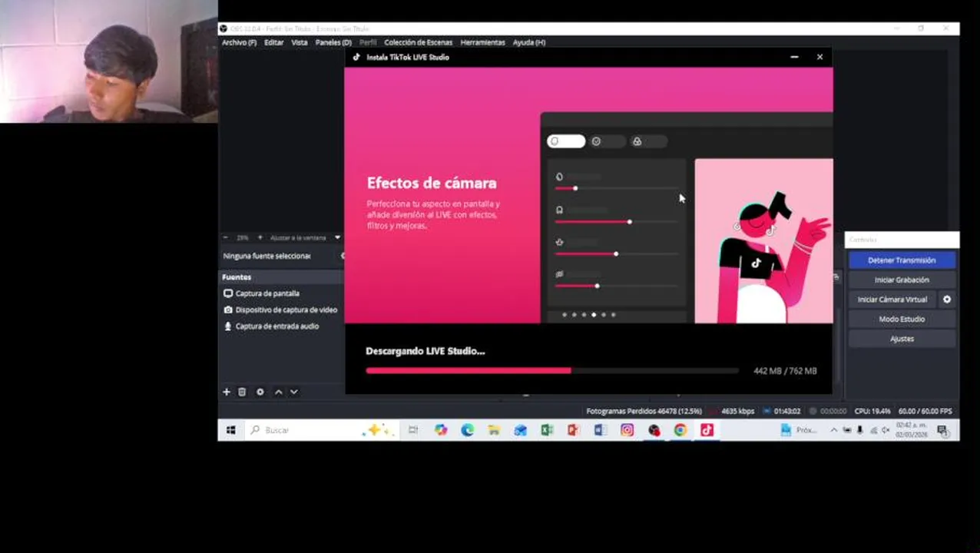Open the Perfil menu
The image size is (980, 553).
368,42
